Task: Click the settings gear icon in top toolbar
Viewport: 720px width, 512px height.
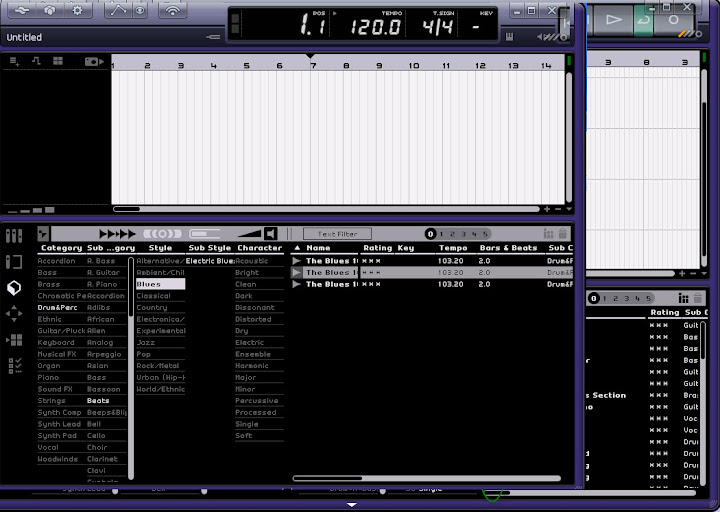Action: [x=78, y=11]
